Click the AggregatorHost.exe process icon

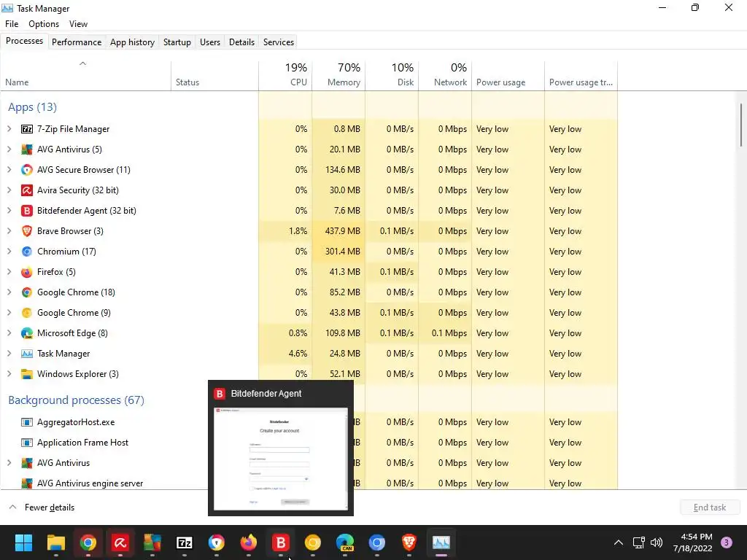(27, 422)
